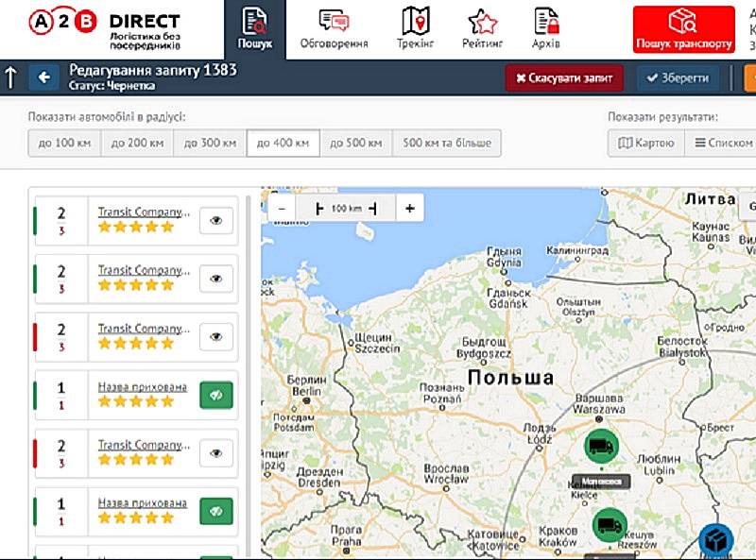Show results as Списком
This screenshot has height=560, width=756.
pos(723,144)
